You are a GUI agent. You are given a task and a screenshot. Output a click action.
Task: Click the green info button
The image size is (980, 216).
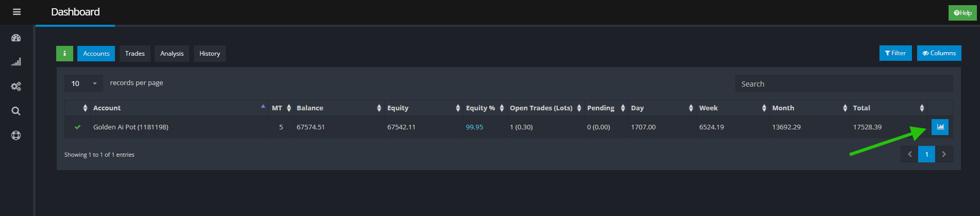[x=64, y=53]
